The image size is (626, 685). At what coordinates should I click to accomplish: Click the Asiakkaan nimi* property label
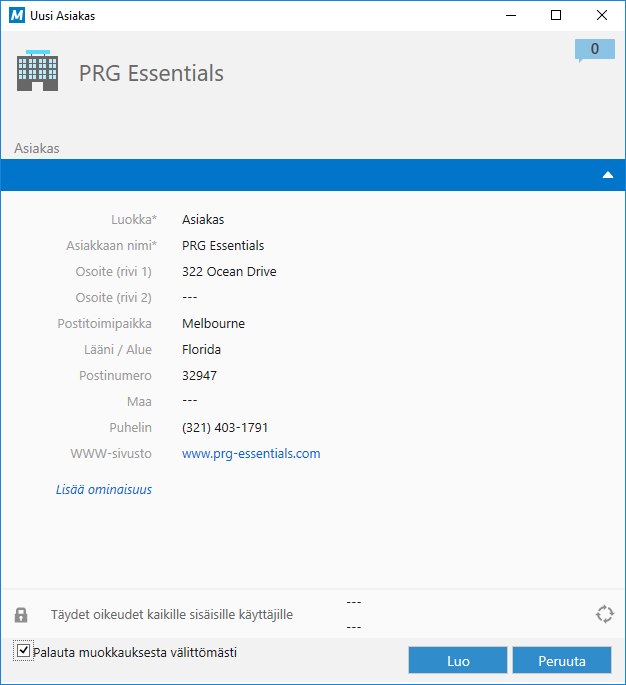point(111,246)
